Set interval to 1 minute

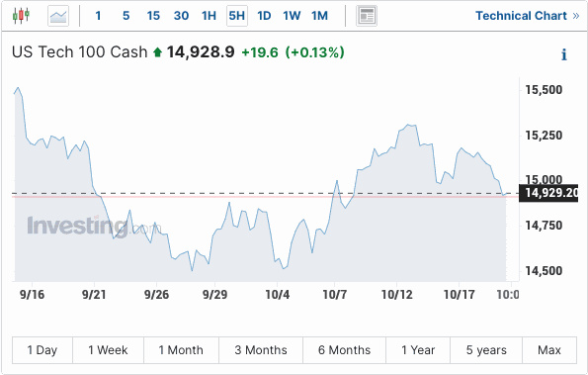point(98,16)
